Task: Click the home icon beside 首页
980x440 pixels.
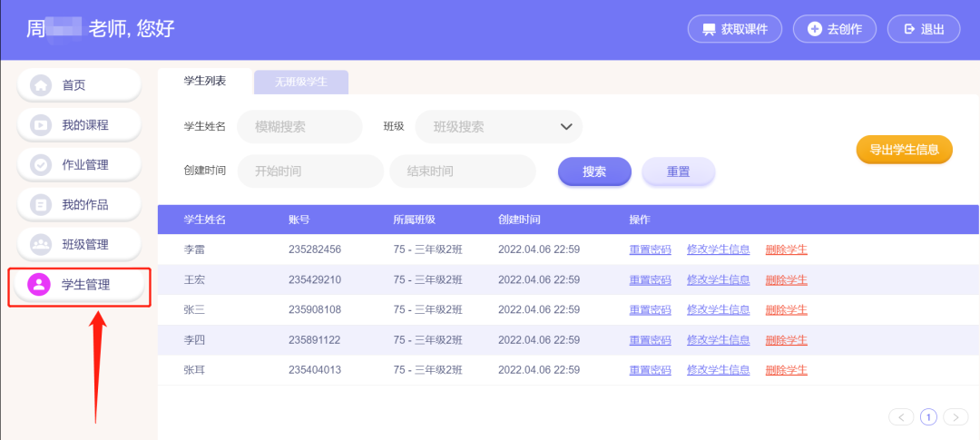Action: coord(41,85)
